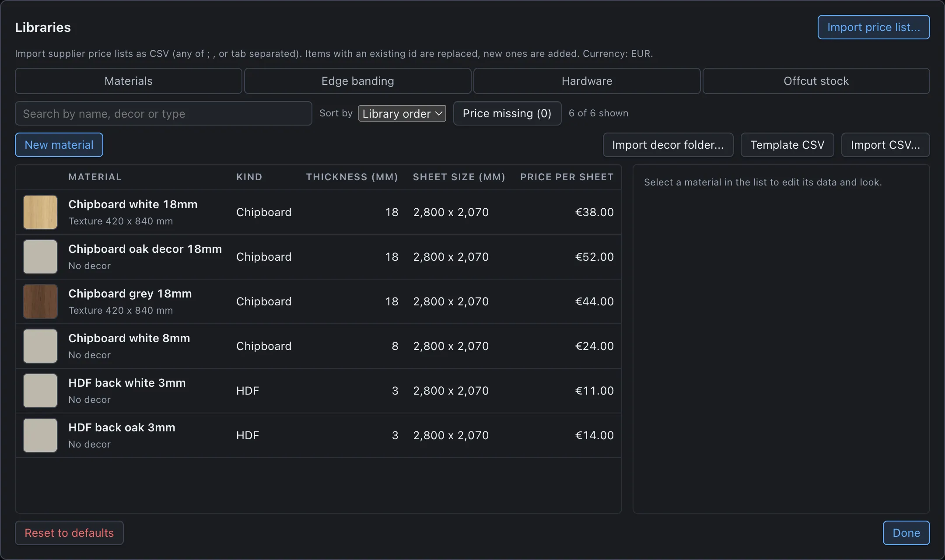The height and width of the screenshot is (560, 945).
Task: Toggle the Price missing (0) filter
Action: 507,113
